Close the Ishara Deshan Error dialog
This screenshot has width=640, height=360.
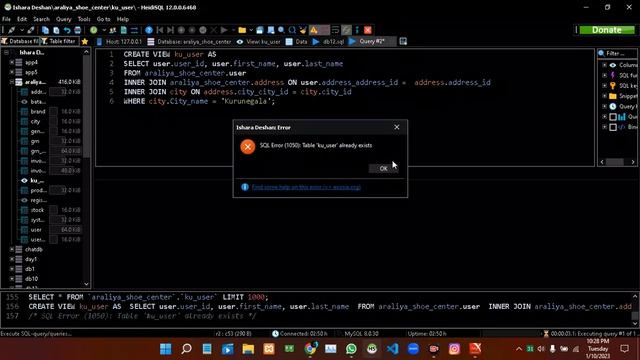click(397, 127)
